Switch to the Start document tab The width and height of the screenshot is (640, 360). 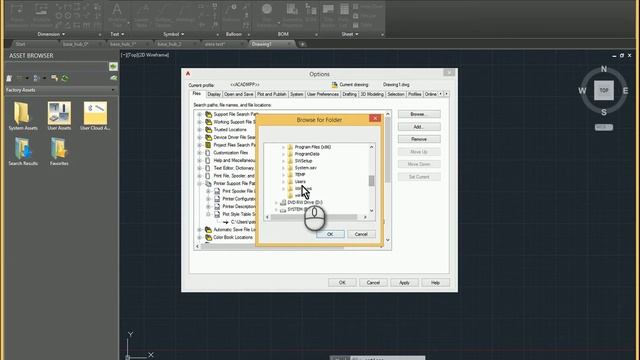[20, 44]
